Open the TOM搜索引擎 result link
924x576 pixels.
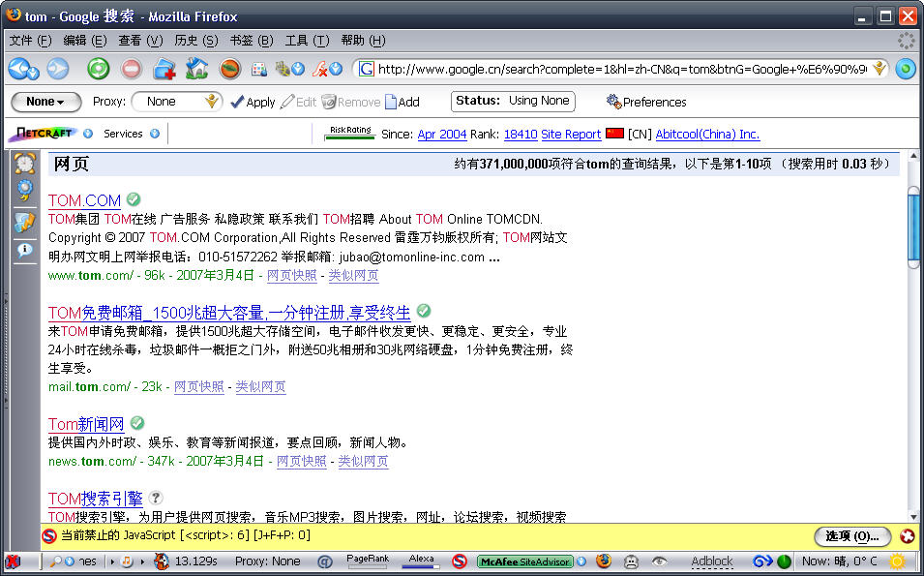pos(96,499)
